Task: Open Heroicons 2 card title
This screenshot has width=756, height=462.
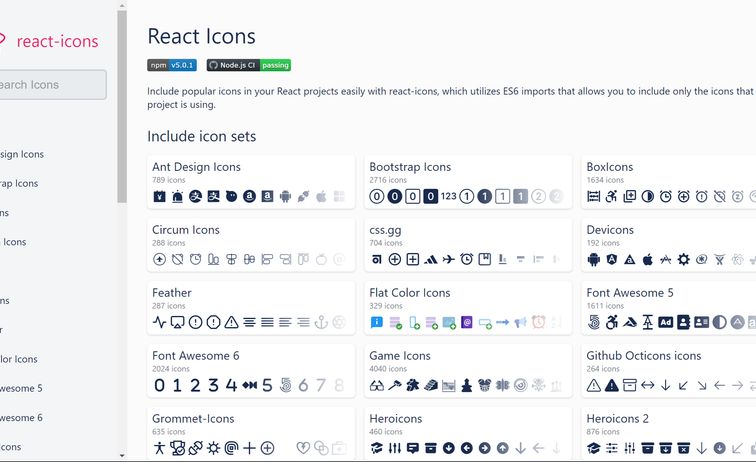Action: 618,419
